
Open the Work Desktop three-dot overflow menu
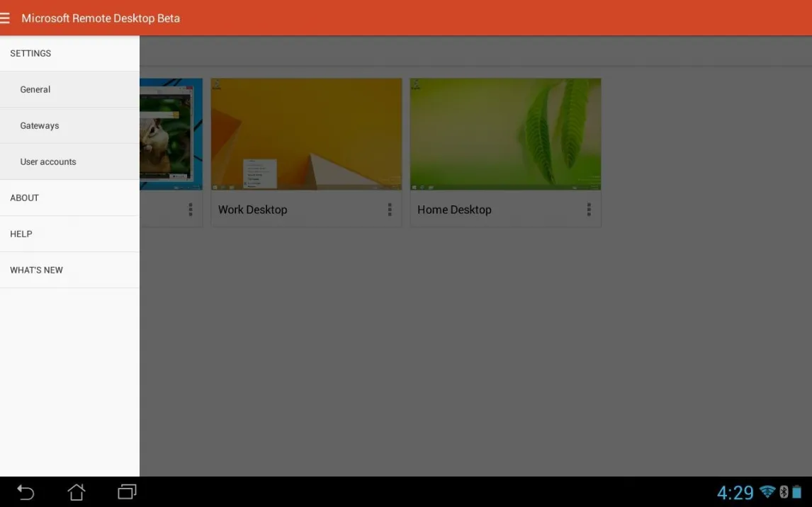pyautogui.click(x=390, y=210)
